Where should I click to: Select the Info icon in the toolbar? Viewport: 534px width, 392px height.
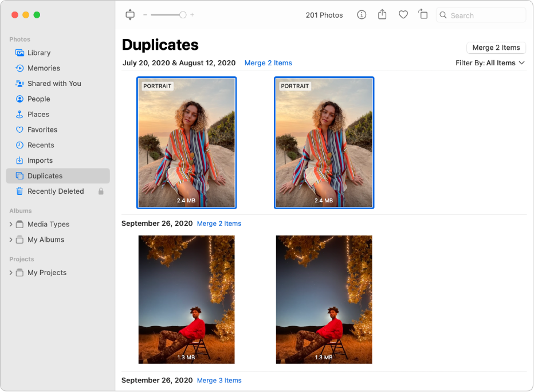tap(362, 15)
